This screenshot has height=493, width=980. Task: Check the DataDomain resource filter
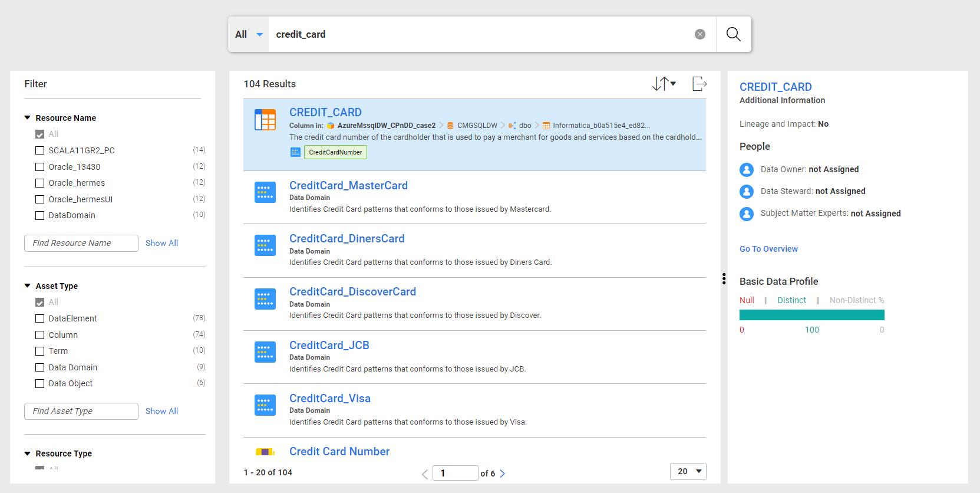click(40, 215)
